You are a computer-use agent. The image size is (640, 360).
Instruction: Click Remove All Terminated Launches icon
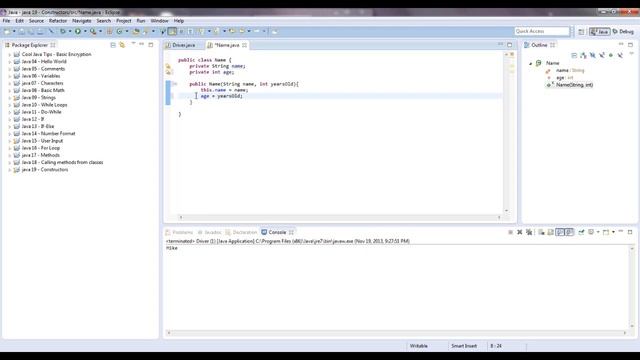point(529,232)
